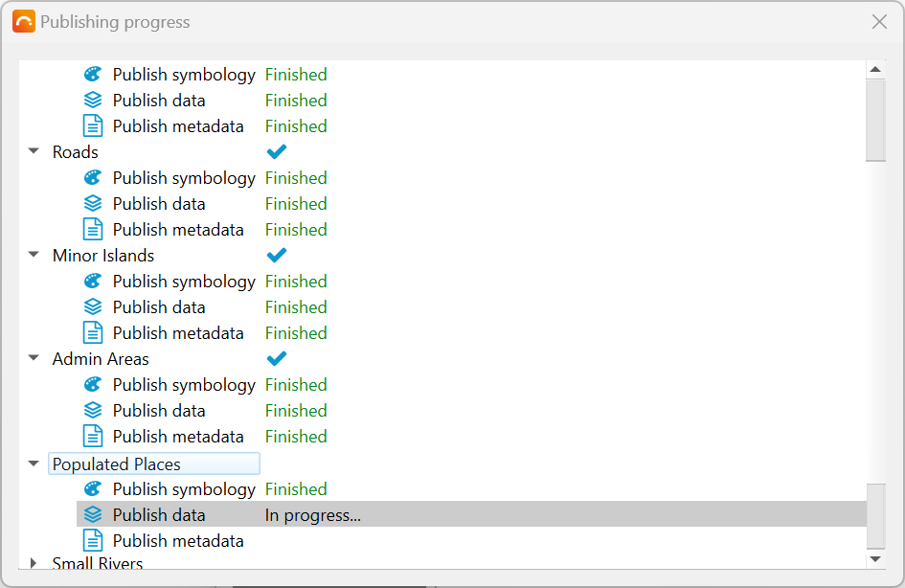Select the Minor Islands tree entry

click(102, 255)
